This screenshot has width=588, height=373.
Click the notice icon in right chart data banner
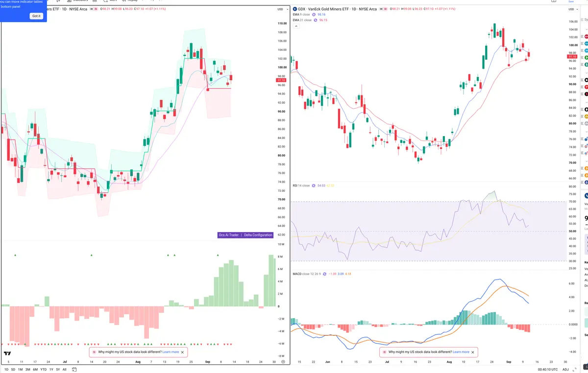click(x=385, y=352)
